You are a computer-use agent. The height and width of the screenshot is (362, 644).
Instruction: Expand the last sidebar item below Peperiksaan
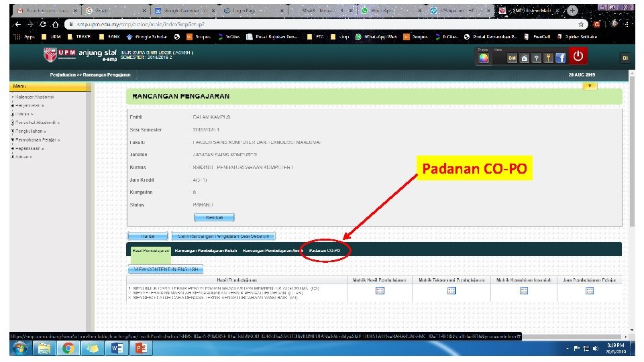point(22,157)
